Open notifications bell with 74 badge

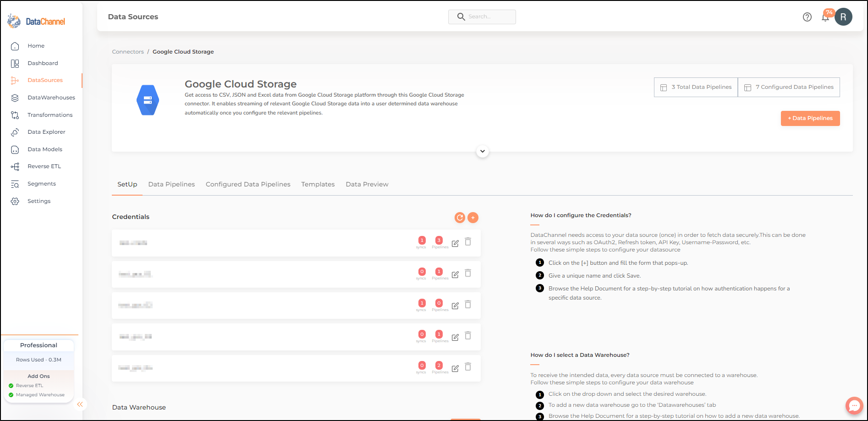pos(826,17)
